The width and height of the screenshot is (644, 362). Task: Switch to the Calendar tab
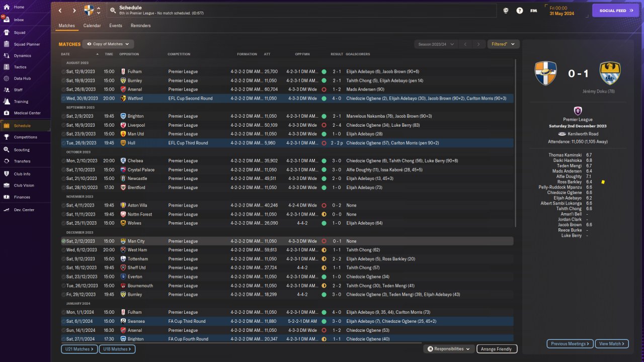[92, 26]
